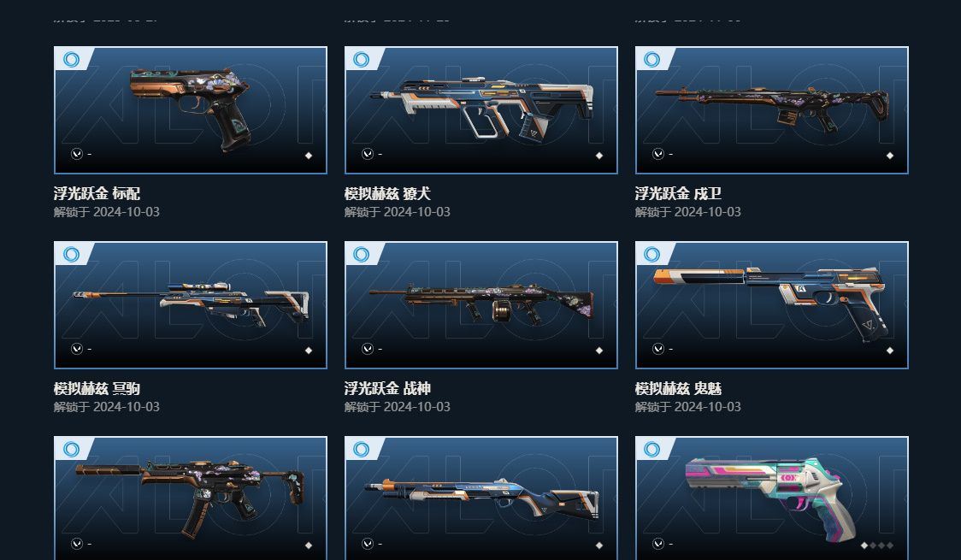Click the diamond tier marker on 模拟赫兹 冥驹 card
The width and height of the screenshot is (961, 560).
coord(309,351)
